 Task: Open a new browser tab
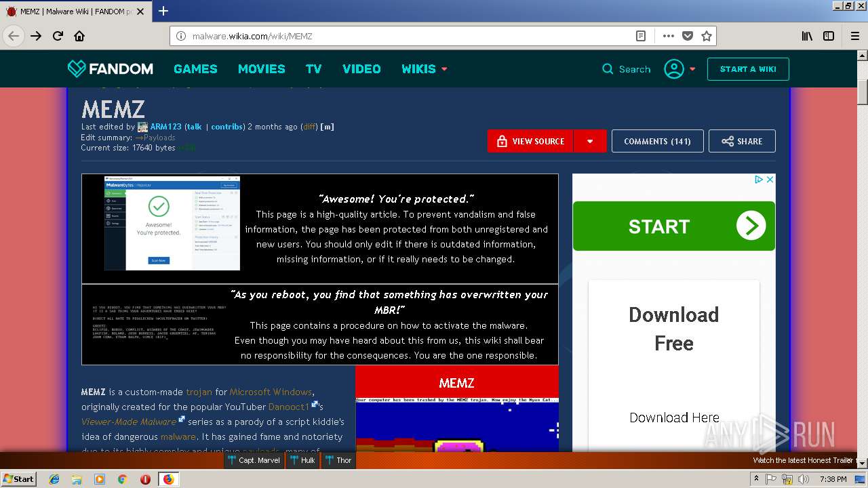pos(163,11)
